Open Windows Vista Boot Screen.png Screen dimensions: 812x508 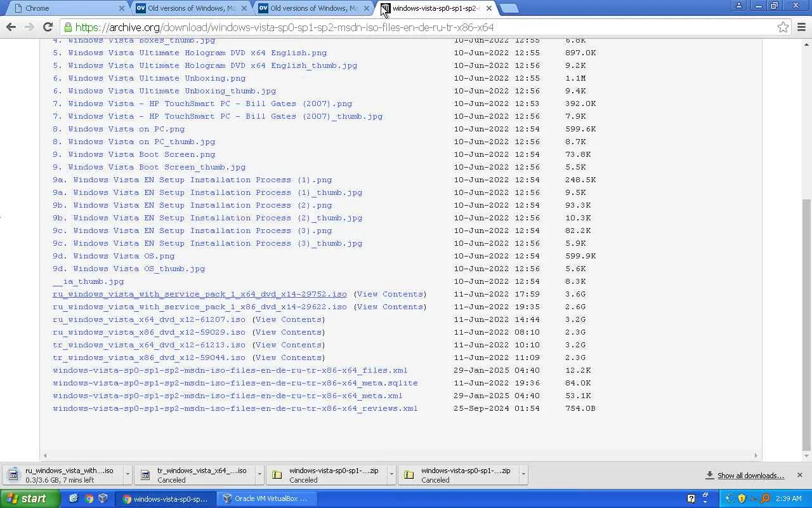click(134, 154)
